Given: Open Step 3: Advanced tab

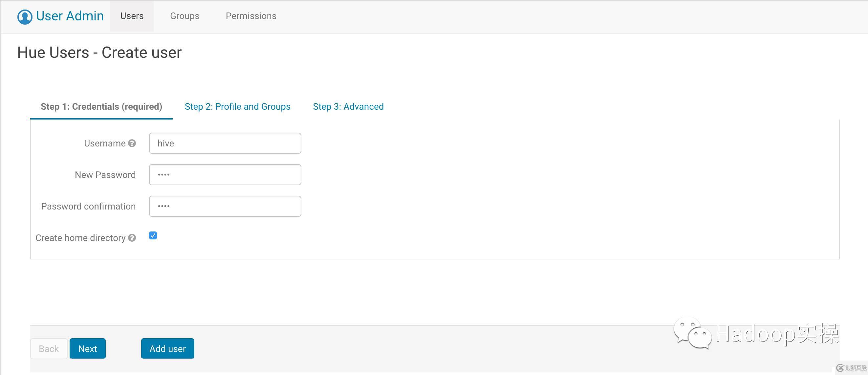Looking at the screenshot, I should 348,106.
